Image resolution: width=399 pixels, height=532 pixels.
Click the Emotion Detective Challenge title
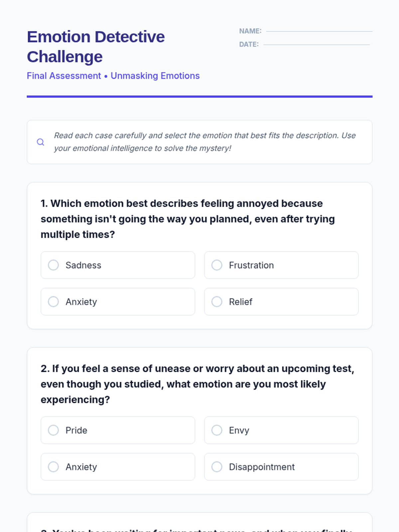[x=96, y=47]
